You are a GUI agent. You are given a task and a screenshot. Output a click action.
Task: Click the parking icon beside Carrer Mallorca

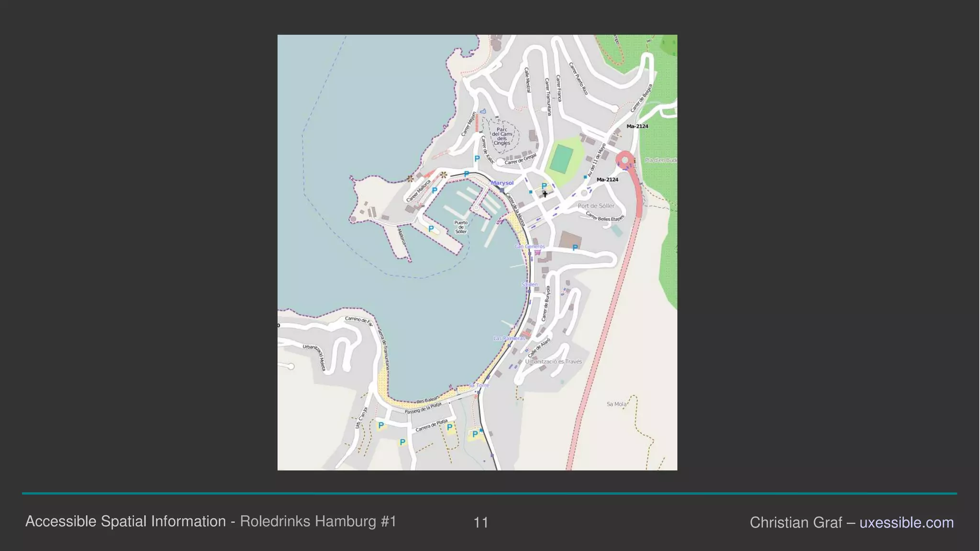tap(434, 190)
